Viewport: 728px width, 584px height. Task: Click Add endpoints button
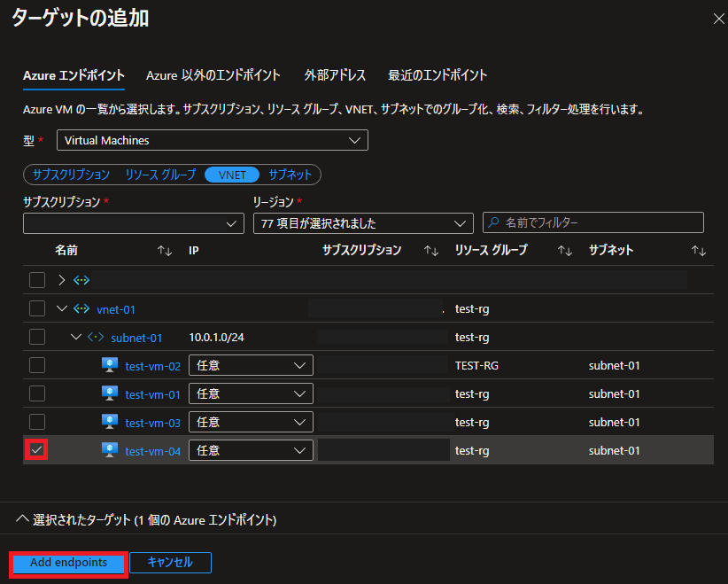coord(69,563)
